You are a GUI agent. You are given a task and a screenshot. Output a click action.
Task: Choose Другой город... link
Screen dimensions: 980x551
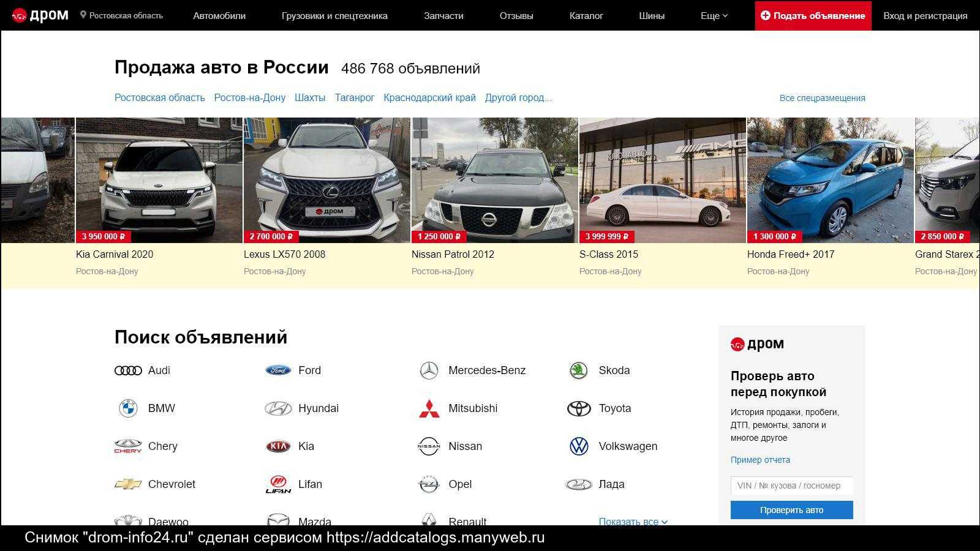518,98
